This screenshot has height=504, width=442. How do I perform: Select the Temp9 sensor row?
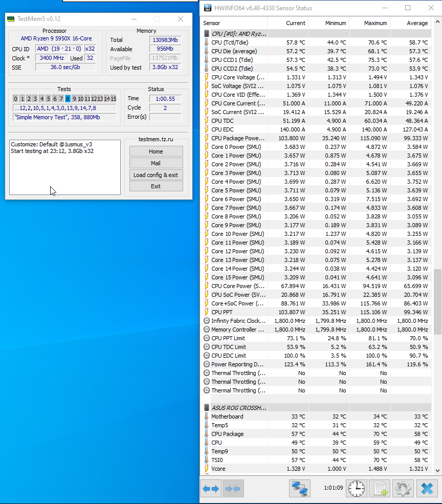coord(317,451)
